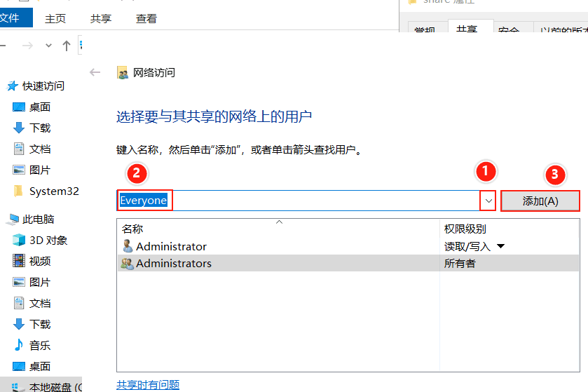Screen dimensions: 588x392
Task: Open 3D 对象 in the sidebar
Action: (x=48, y=240)
